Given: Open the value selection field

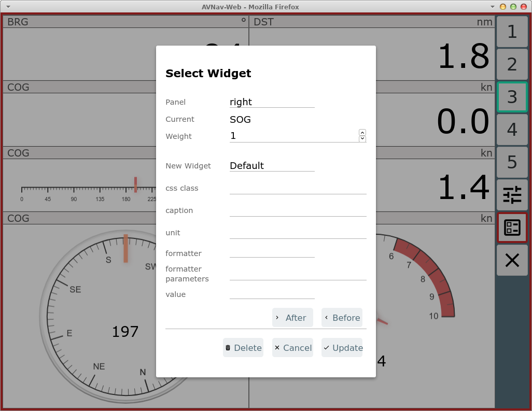Looking at the screenshot, I should (x=272, y=294).
